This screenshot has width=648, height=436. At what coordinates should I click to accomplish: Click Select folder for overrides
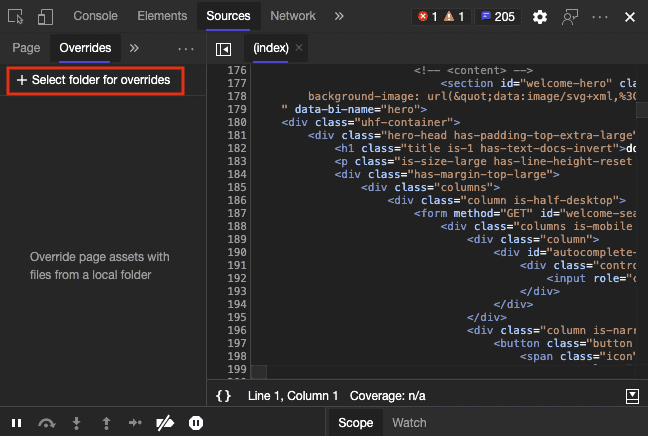(94, 80)
